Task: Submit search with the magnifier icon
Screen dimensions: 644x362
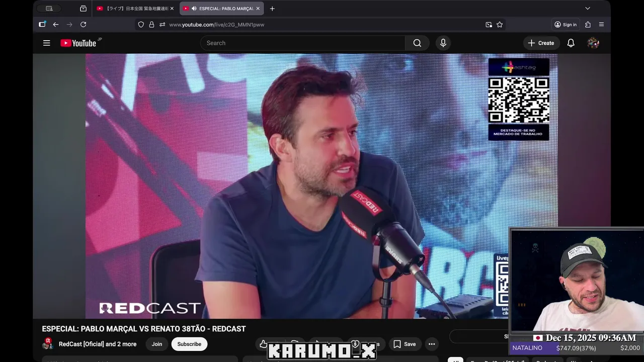Action: 417,43
